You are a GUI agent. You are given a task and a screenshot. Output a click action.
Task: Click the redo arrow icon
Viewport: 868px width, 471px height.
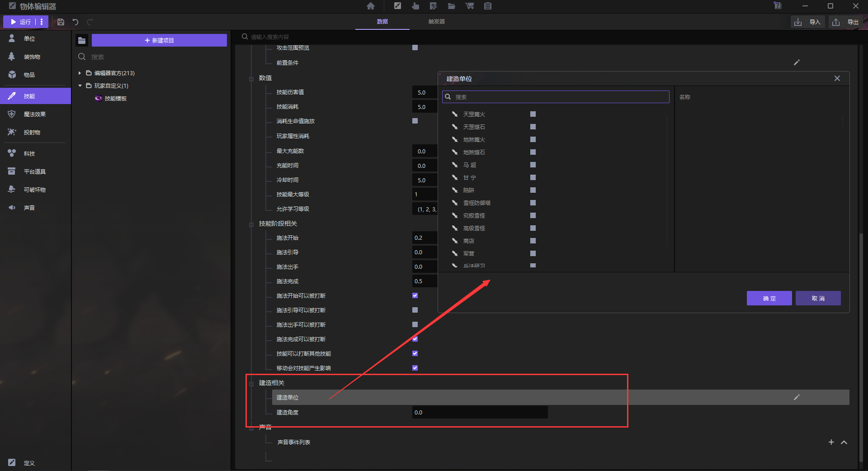pyautogui.click(x=90, y=22)
